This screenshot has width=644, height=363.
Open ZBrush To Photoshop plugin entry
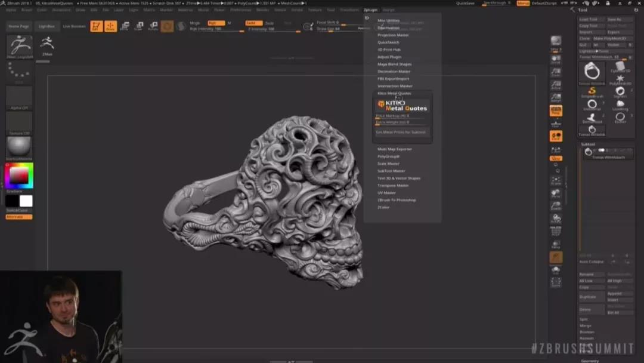point(397,200)
